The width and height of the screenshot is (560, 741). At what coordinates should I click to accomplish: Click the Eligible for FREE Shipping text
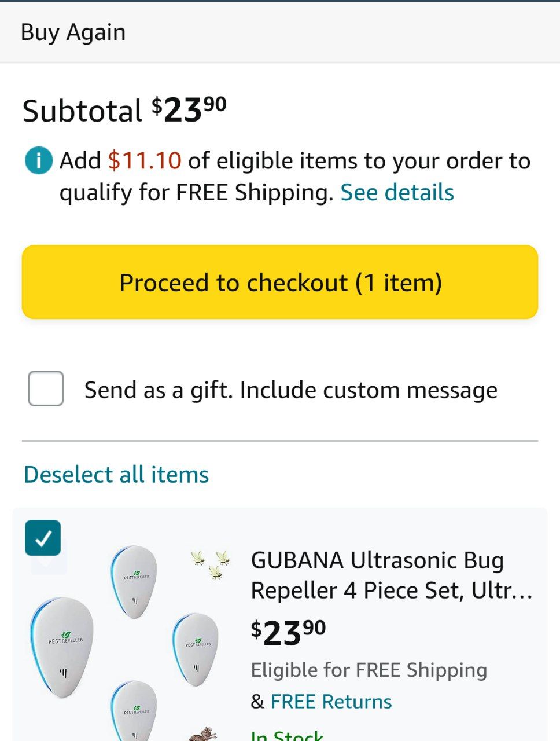pyautogui.click(x=369, y=670)
